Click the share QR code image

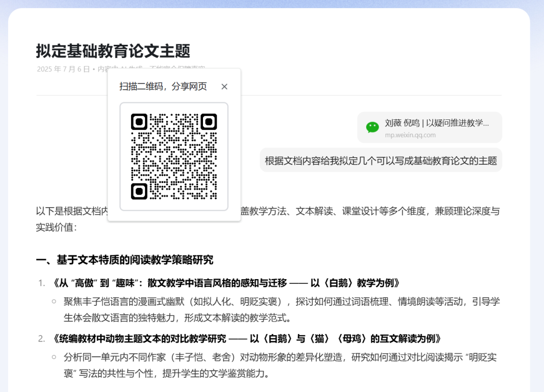[x=174, y=157]
